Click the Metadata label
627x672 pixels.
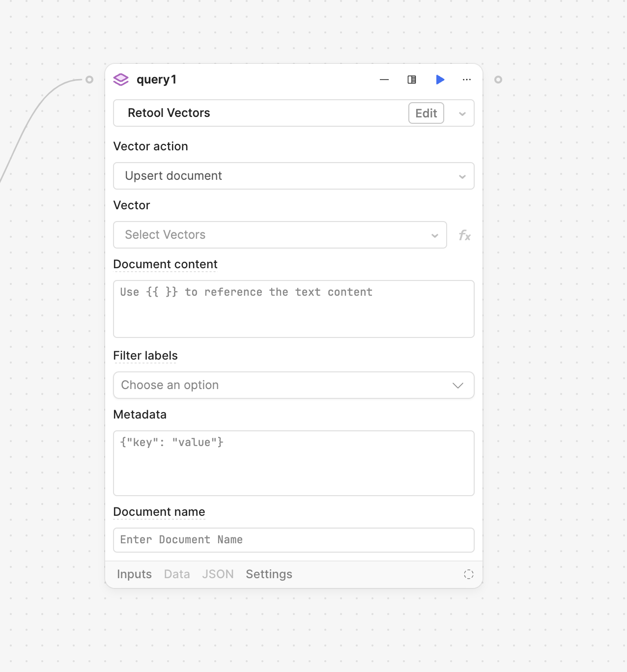[140, 415]
